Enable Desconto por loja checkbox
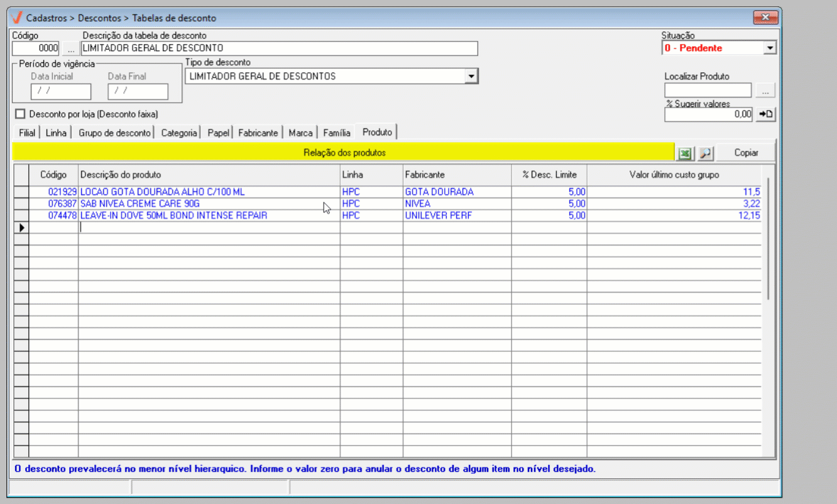The height and width of the screenshot is (504, 837). pyautogui.click(x=20, y=114)
